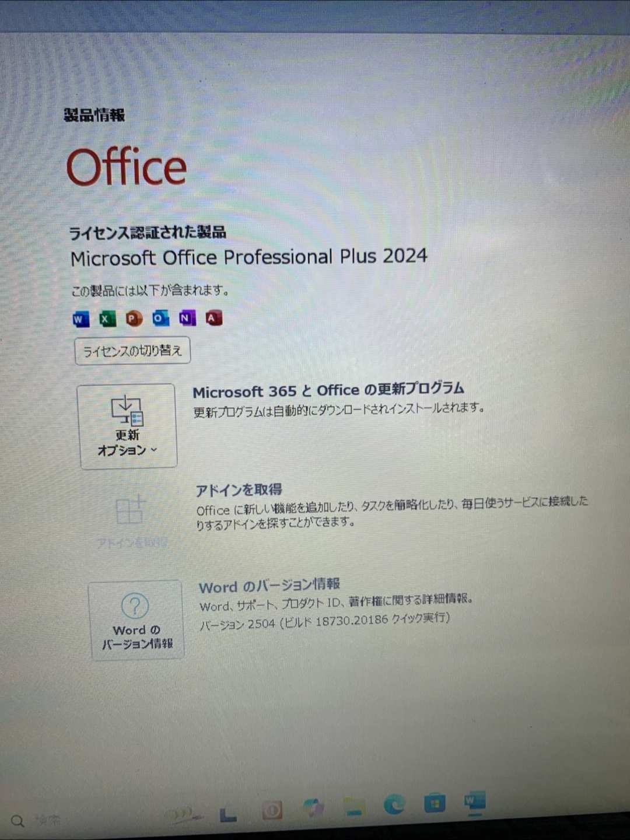
Task: Click the Word icon in the taskbar
Action: (475, 802)
